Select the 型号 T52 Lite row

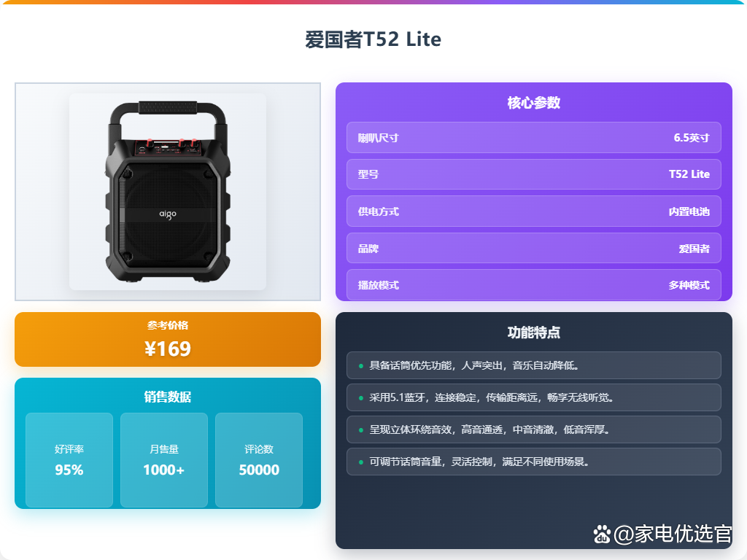tap(533, 174)
